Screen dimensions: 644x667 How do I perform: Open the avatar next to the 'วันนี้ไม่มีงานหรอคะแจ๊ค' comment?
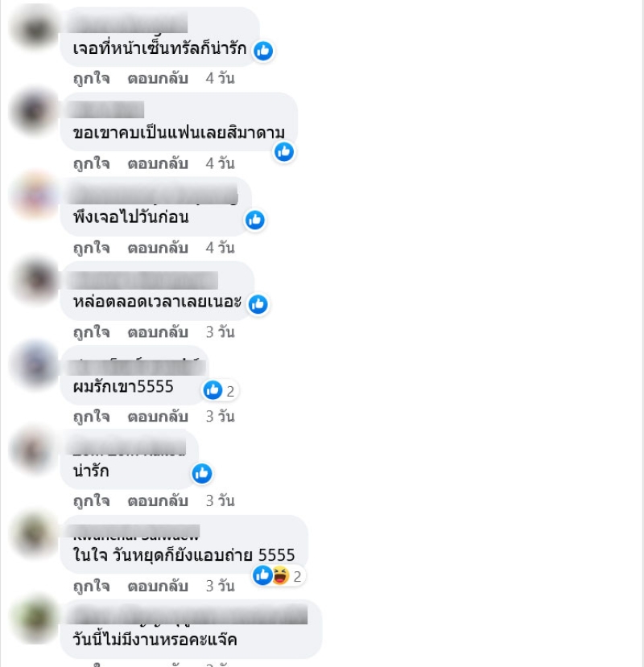35,618
